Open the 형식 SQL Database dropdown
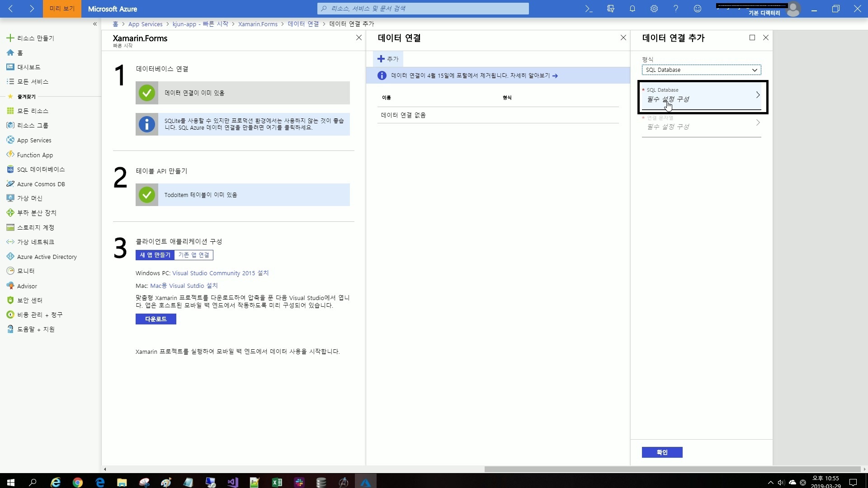868x488 pixels. [701, 70]
